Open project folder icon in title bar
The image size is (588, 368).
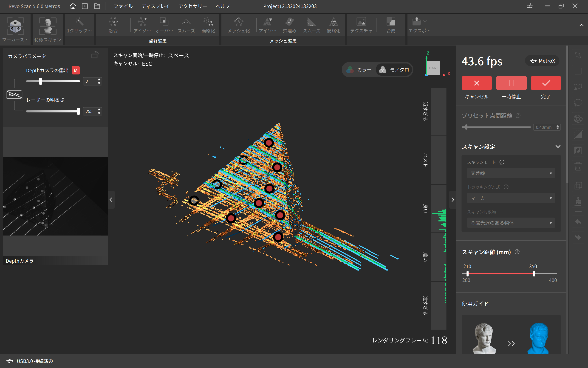[97, 6]
